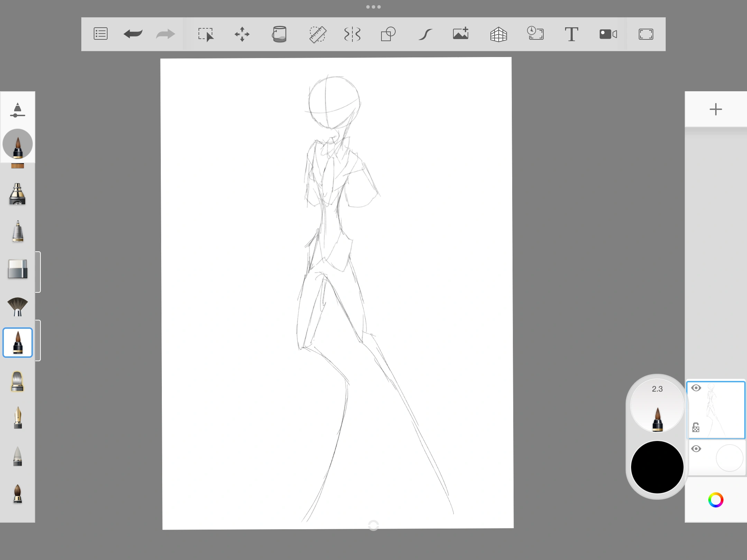
Task: Select the Fill Bucket tool
Action: tap(279, 34)
